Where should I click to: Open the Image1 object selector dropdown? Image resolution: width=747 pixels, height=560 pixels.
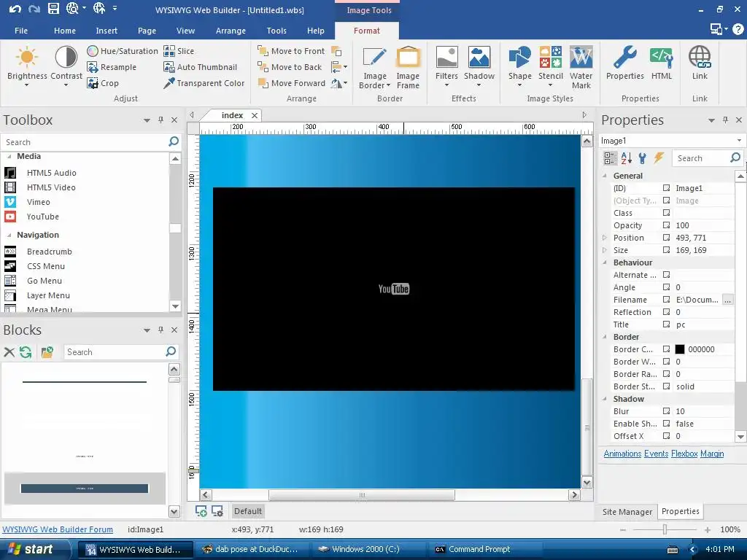[x=739, y=141]
